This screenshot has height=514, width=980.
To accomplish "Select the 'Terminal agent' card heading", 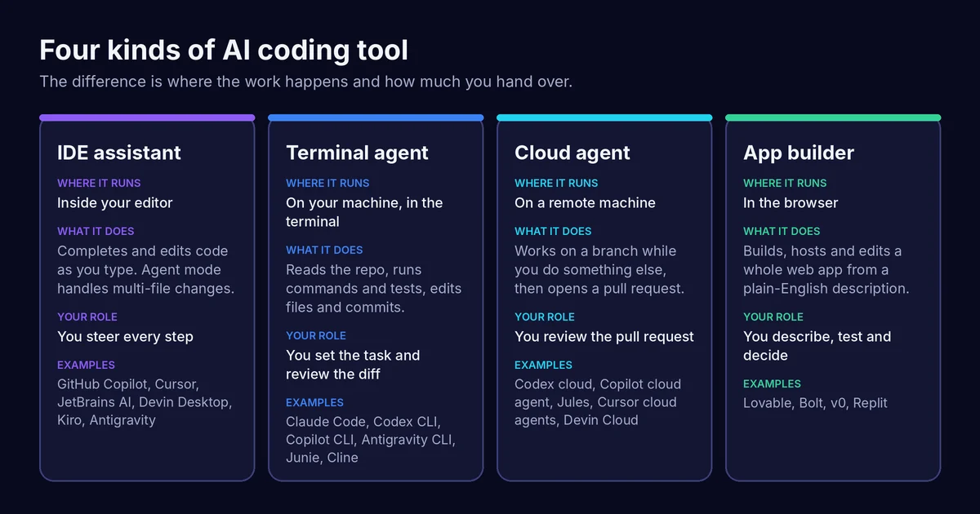I will click(x=357, y=153).
